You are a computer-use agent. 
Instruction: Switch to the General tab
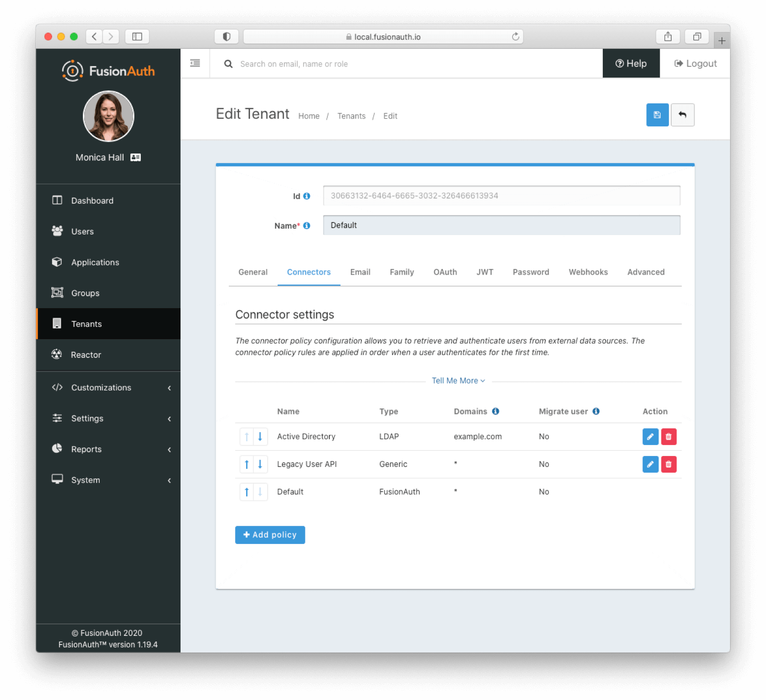tap(253, 272)
